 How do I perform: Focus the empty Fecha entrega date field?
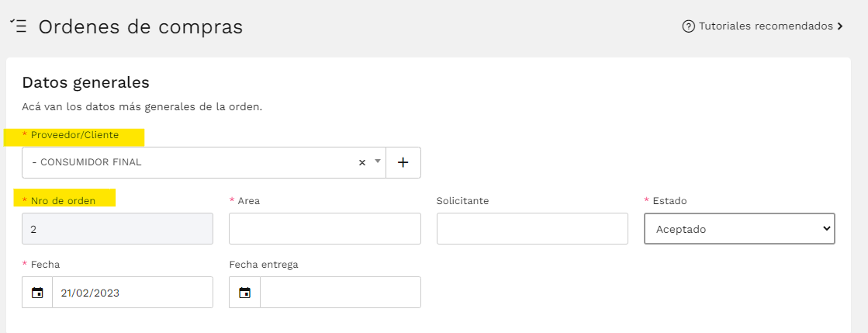[341, 293]
